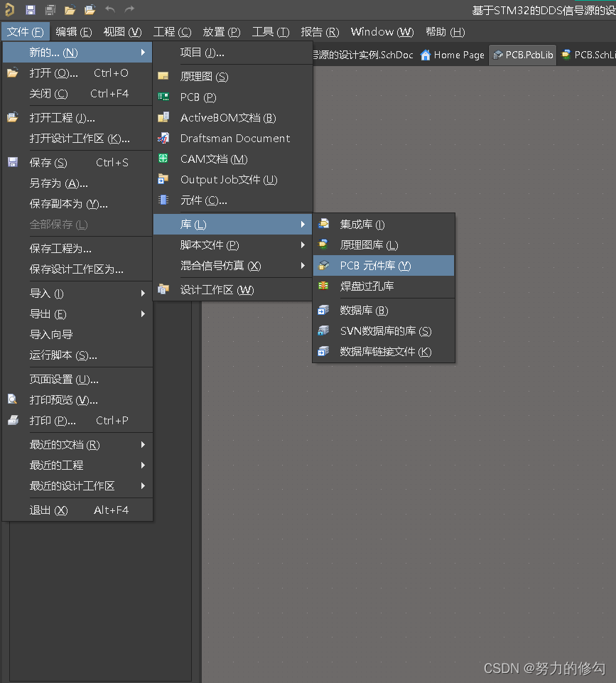
Task: Click the floppy disk icon beside 保存 (S)
Action: click(13, 162)
